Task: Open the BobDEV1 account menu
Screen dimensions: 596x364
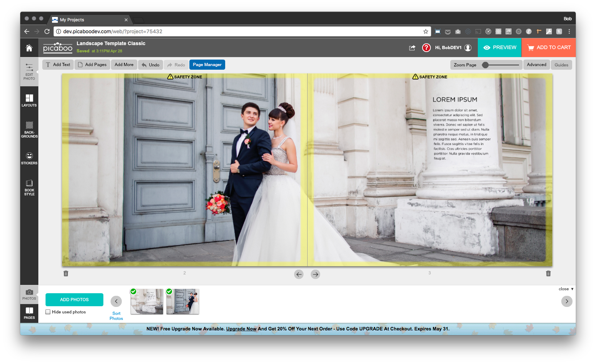Action: [x=453, y=48]
